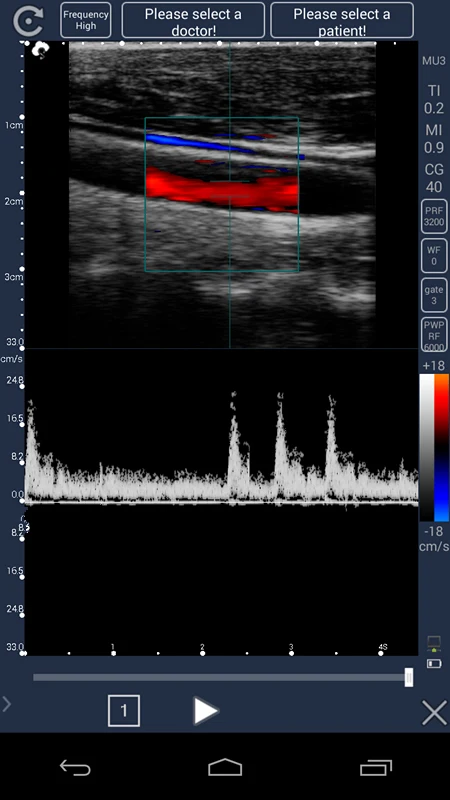The width and height of the screenshot is (450, 800).
Task: Open the patient selection button
Action: tap(342, 20)
